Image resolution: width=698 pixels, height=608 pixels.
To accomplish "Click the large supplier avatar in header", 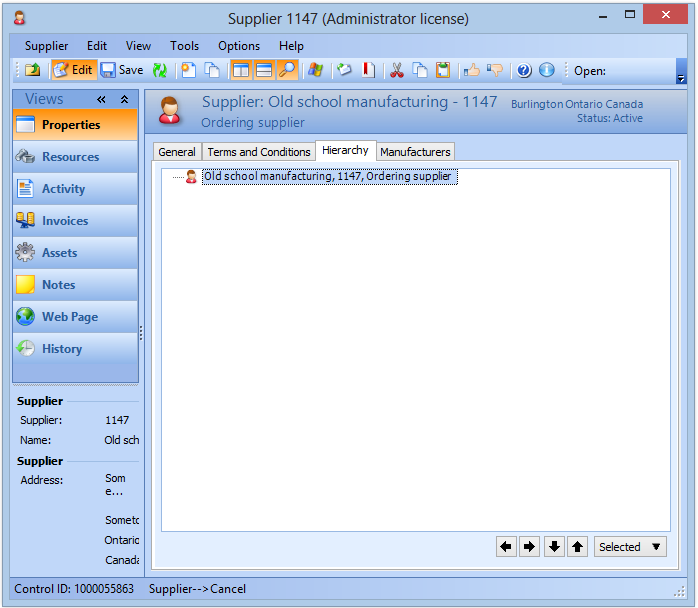I will (x=170, y=110).
